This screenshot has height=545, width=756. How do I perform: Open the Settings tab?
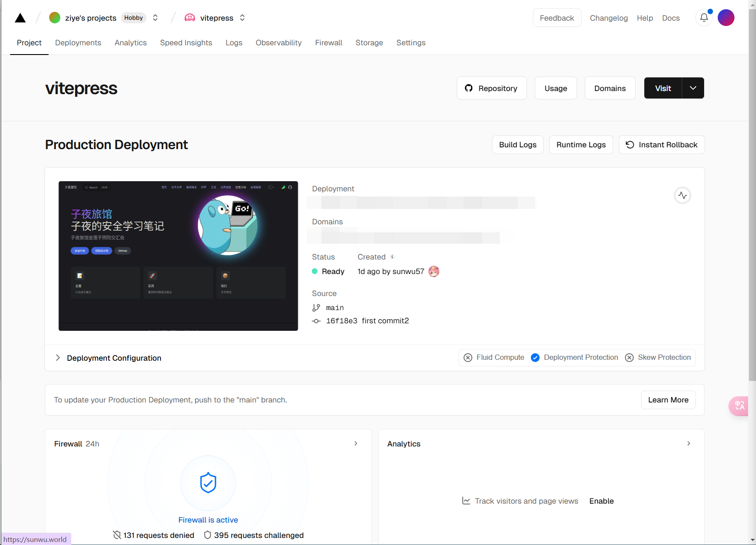[x=411, y=43]
